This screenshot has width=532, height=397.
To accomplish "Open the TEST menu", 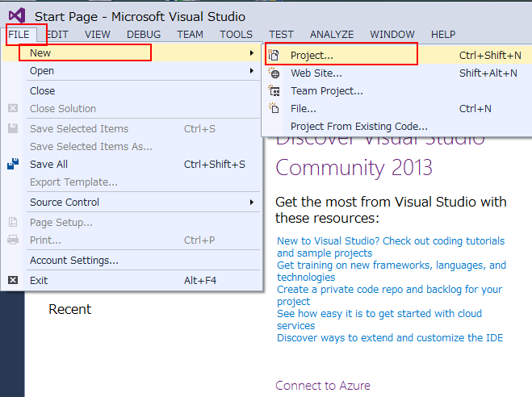I will [281, 34].
